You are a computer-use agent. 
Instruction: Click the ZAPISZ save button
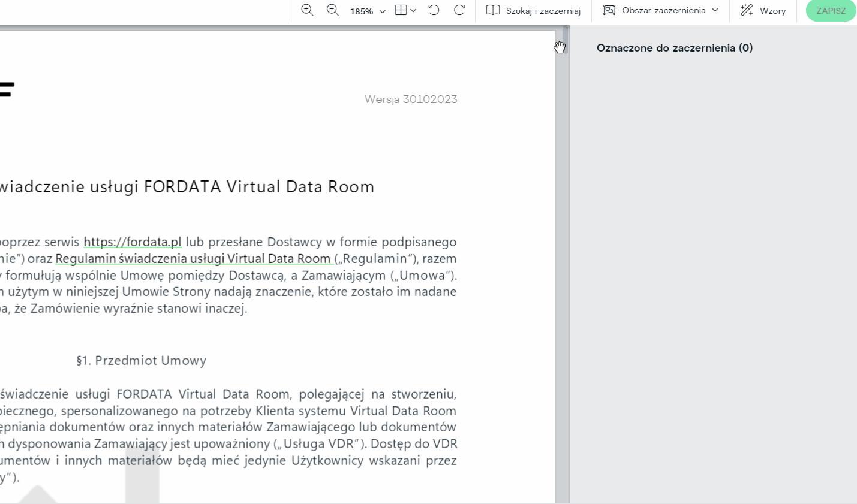[831, 11]
